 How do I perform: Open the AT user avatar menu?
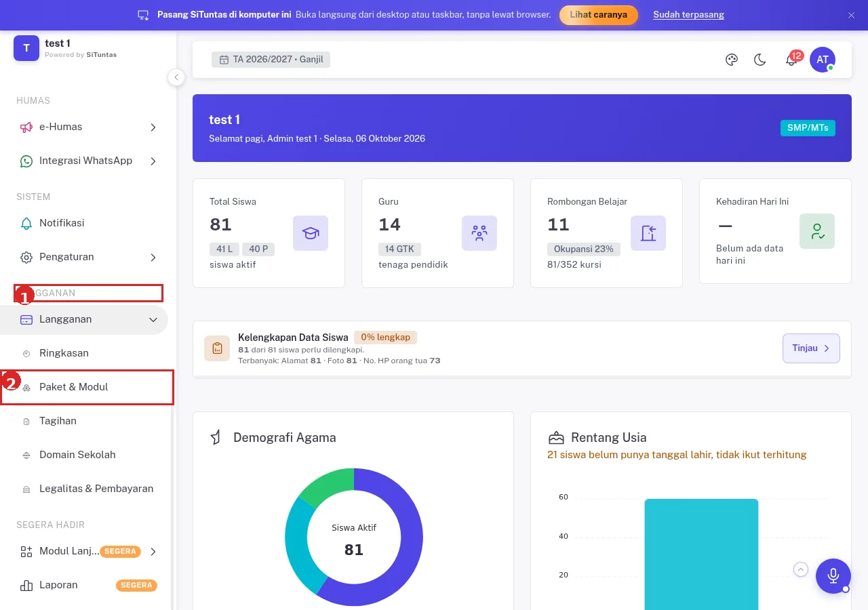[823, 60]
